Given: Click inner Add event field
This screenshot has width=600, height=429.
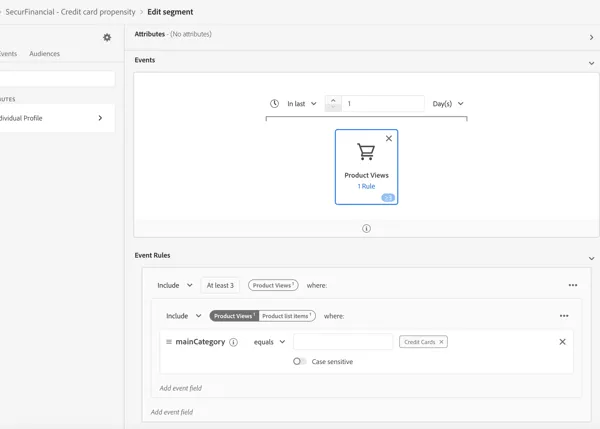Looking at the screenshot, I should coord(181,388).
